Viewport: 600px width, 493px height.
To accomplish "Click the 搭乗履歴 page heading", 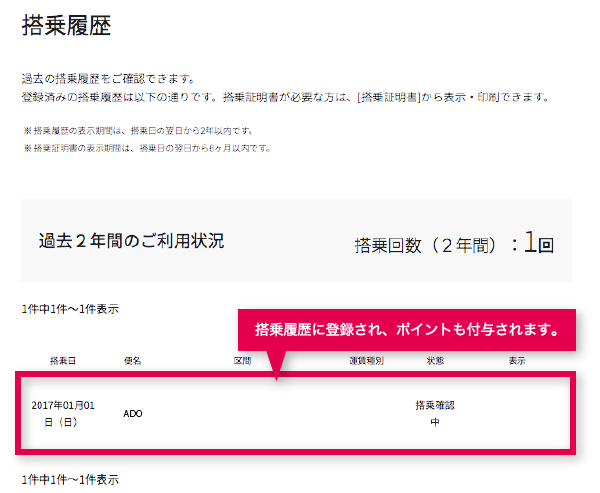I will click(66, 27).
